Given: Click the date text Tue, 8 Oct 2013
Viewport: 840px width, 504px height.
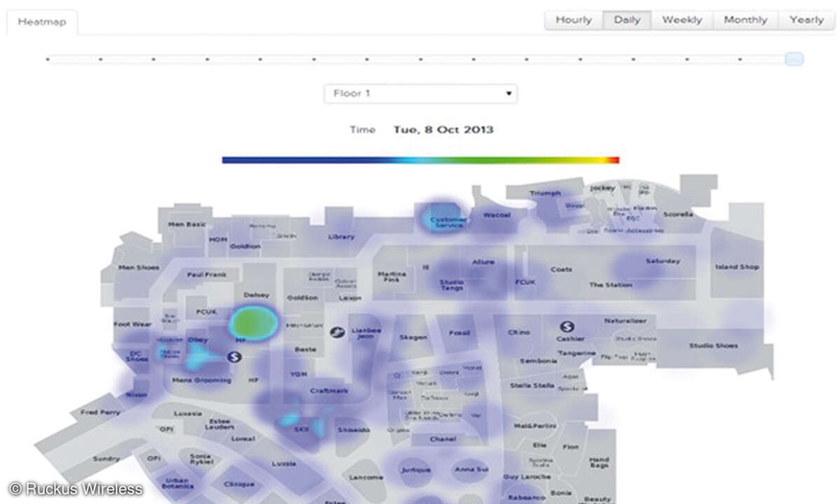Looking at the screenshot, I should click(x=443, y=129).
